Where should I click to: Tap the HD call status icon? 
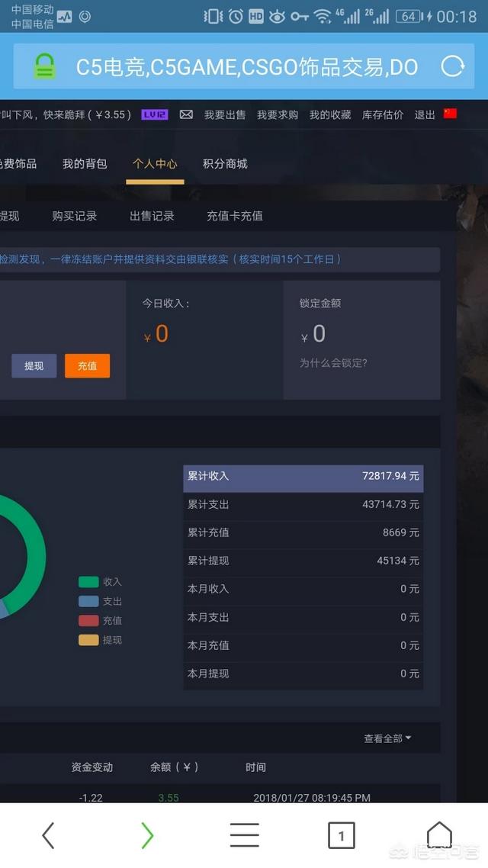255,17
